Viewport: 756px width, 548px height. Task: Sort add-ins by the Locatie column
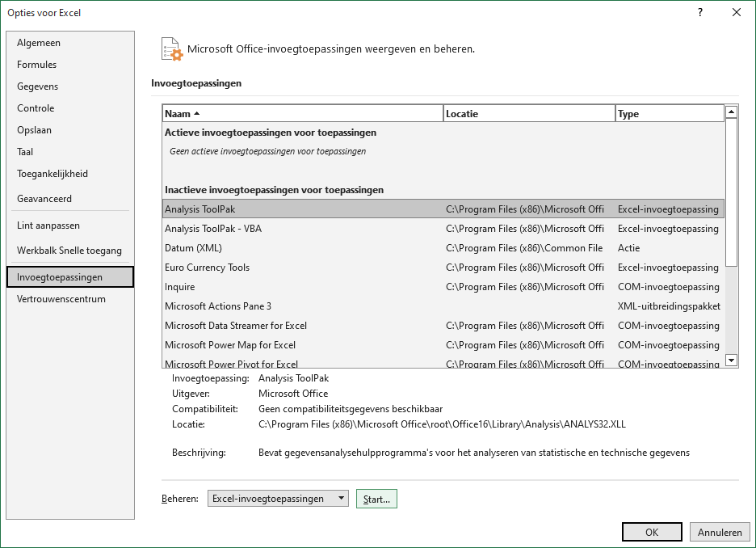click(529, 114)
